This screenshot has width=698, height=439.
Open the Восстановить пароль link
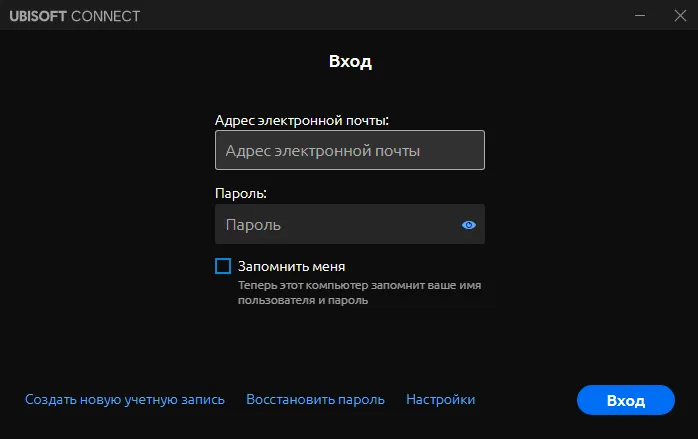(315, 399)
